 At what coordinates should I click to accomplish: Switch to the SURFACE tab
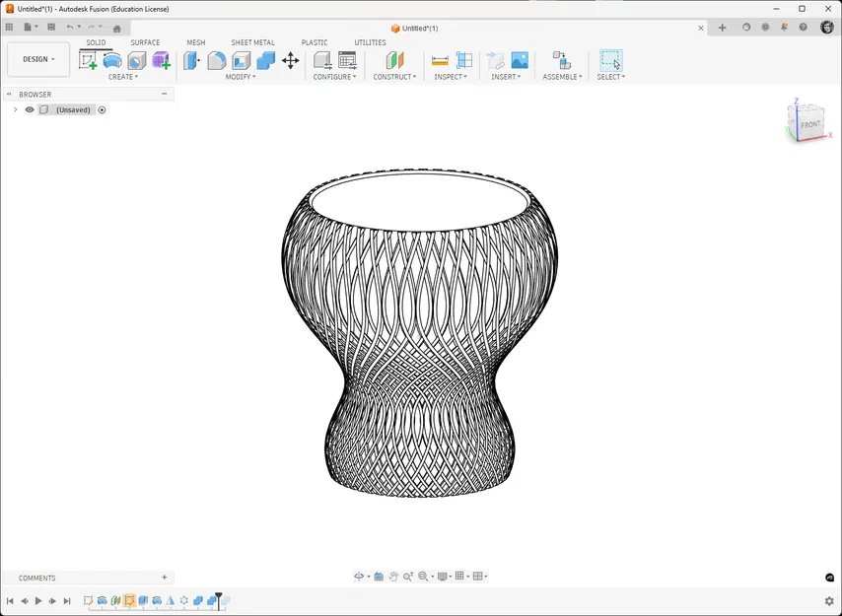145,42
